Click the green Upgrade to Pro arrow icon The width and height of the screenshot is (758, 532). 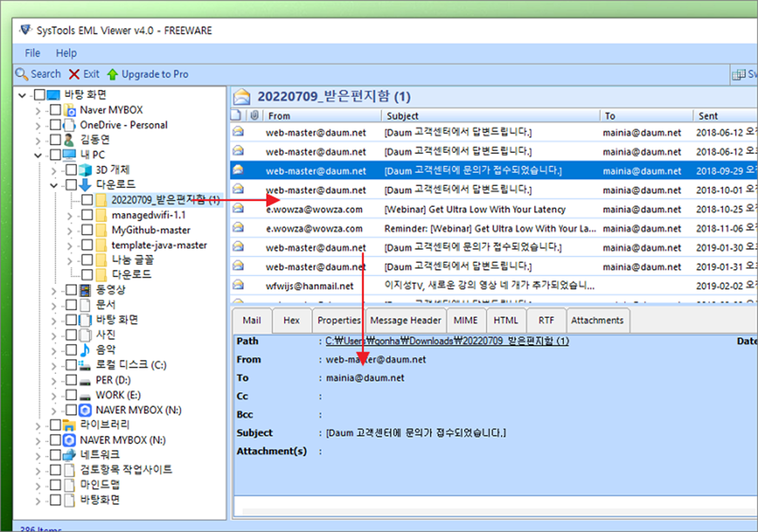[112, 74]
